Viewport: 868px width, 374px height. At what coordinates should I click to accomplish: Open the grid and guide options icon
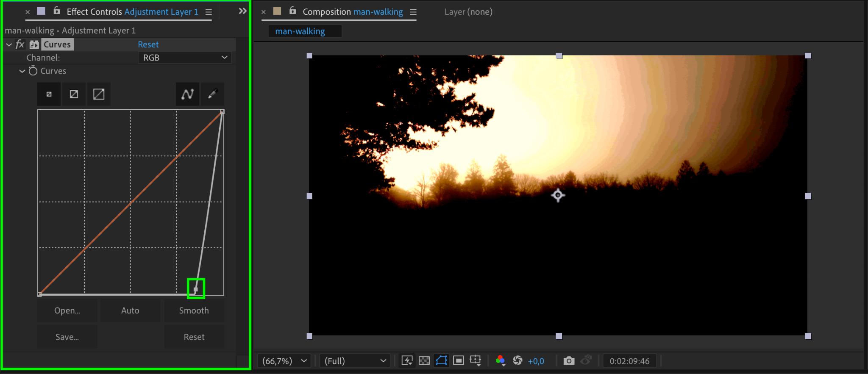475,360
